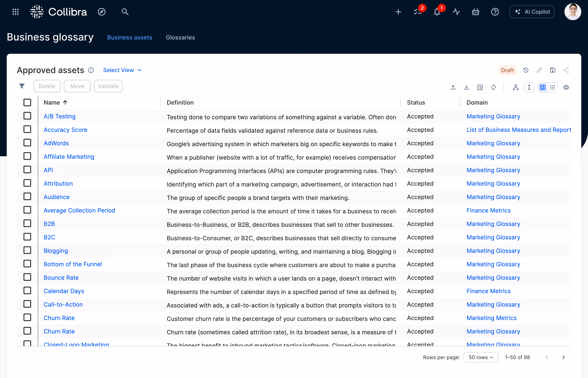Viewport: 588px width, 378px height.
Task: Click the hierarchy view icon
Action: (516, 87)
